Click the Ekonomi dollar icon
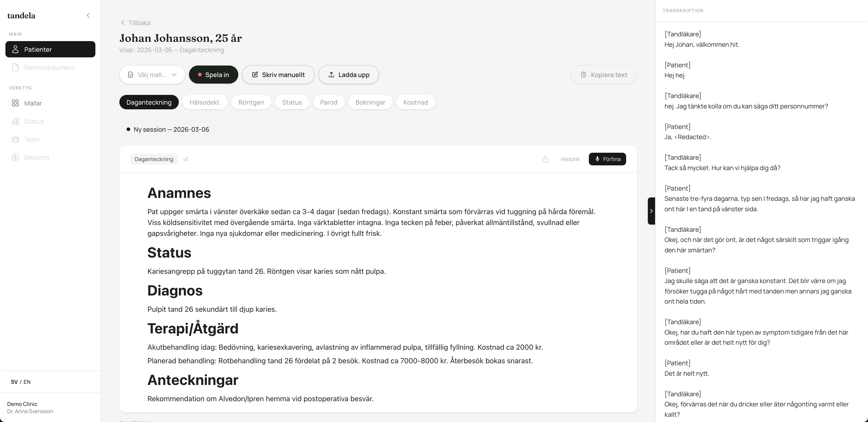The width and height of the screenshot is (868, 422). (15, 158)
